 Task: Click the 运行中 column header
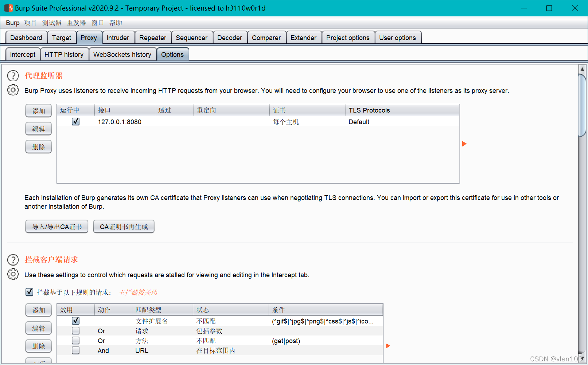(x=75, y=110)
